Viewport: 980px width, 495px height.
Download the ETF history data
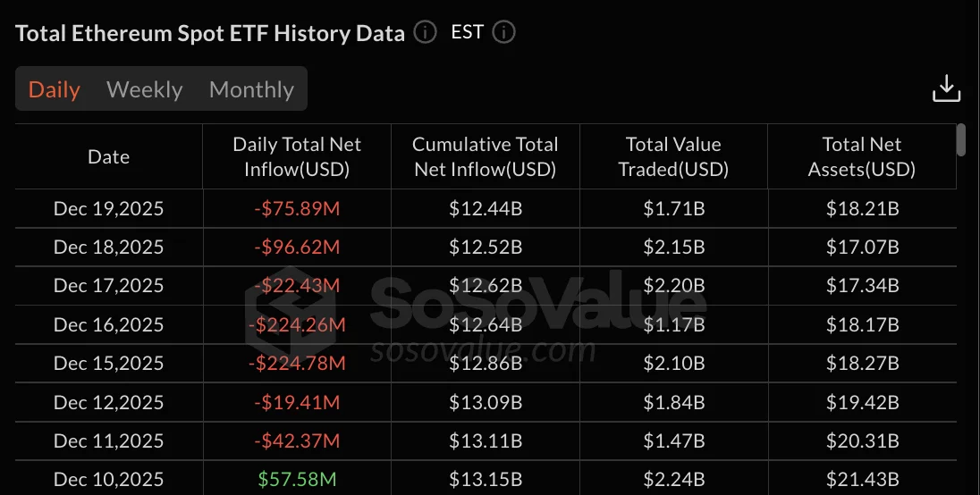(946, 88)
